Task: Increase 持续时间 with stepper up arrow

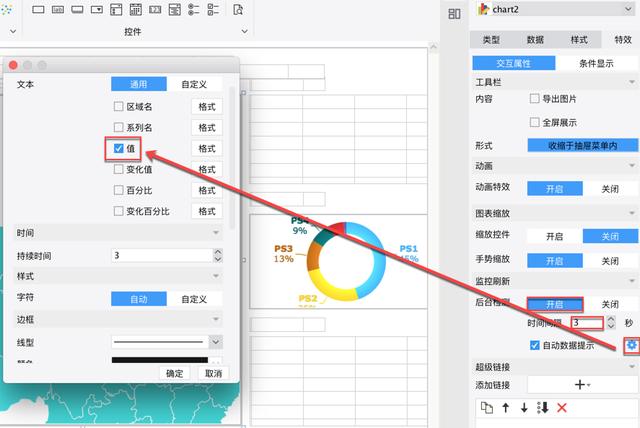Action: coord(218,252)
